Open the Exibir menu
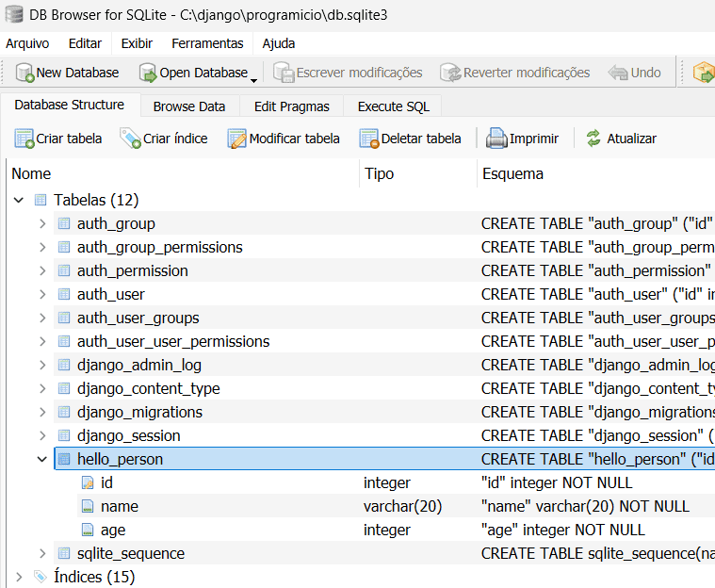This screenshot has height=588, width=715. click(x=137, y=43)
